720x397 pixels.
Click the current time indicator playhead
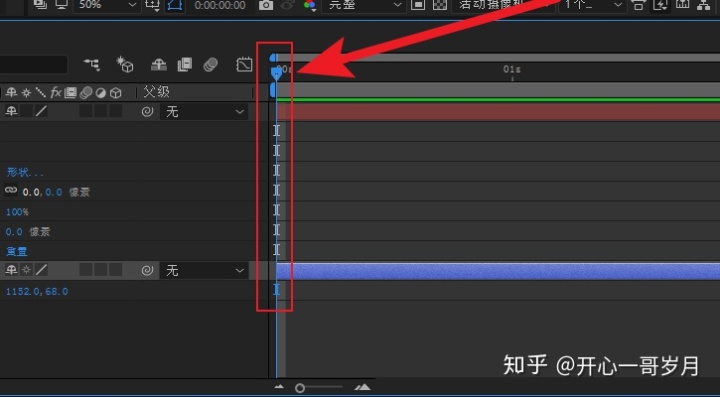pyautogui.click(x=276, y=73)
